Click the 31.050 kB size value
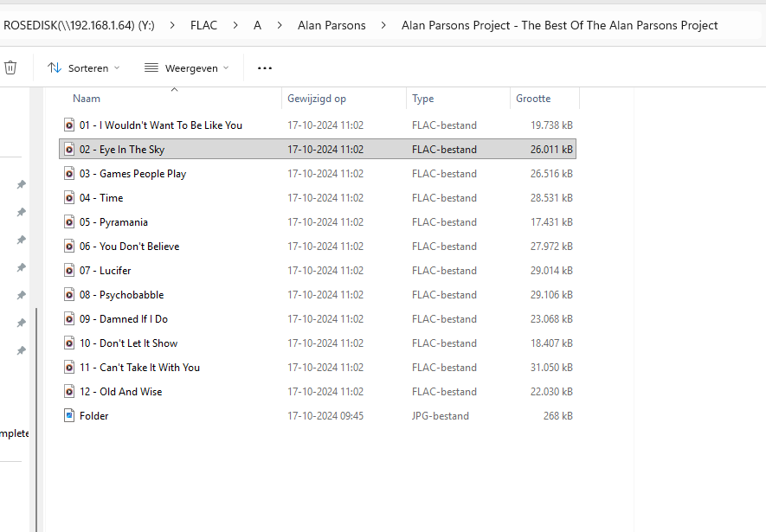Viewport: 766px width, 532px height. click(551, 368)
